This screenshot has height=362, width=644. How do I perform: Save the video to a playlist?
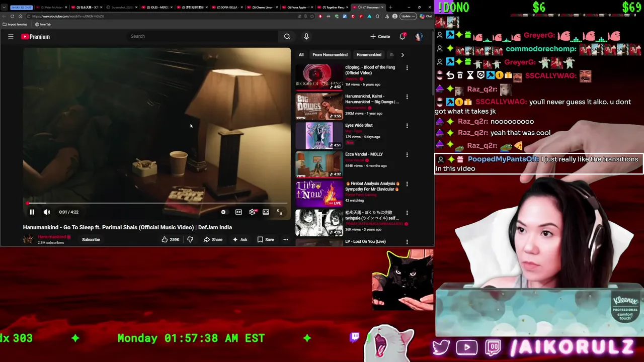(266, 240)
